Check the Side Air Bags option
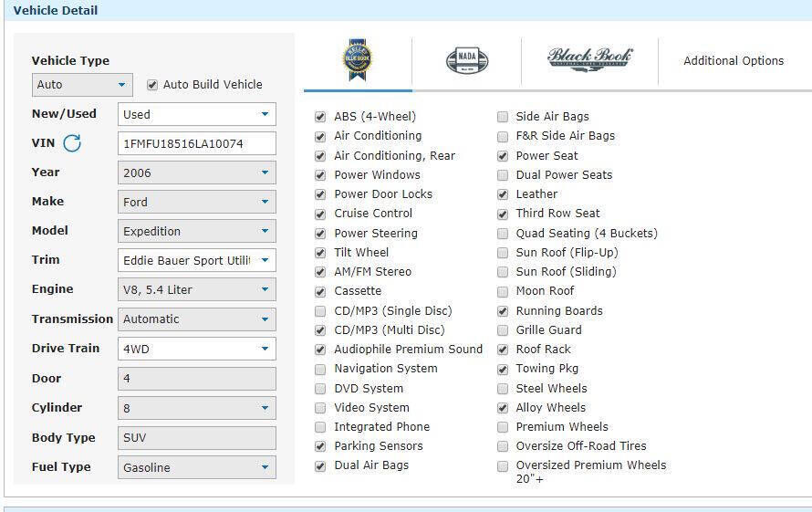Image resolution: width=812 pixels, height=512 pixels. tap(503, 117)
